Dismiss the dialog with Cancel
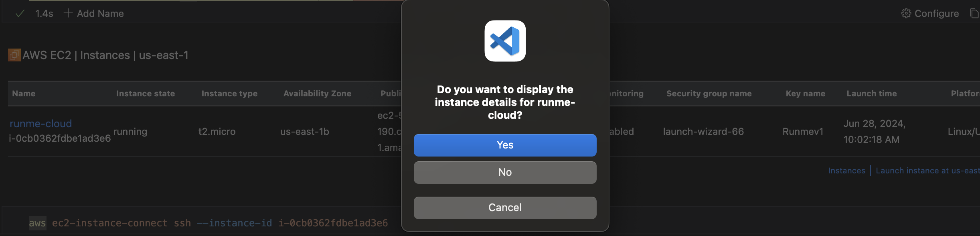The height and width of the screenshot is (236, 980). point(505,208)
